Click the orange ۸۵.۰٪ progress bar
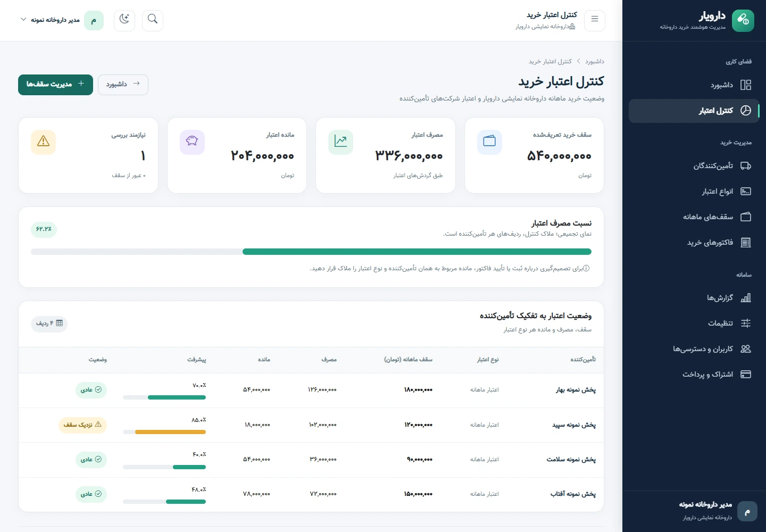Image resolution: width=766 pixels, height=532 pixels. pyautogui.click(x=164, y=432)
